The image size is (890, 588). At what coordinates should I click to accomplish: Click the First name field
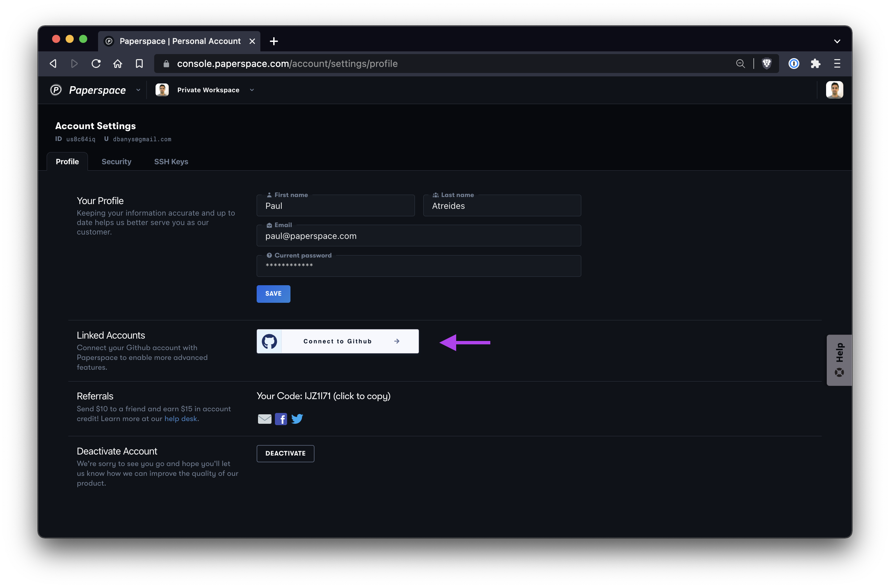click(x=335, y=205)
